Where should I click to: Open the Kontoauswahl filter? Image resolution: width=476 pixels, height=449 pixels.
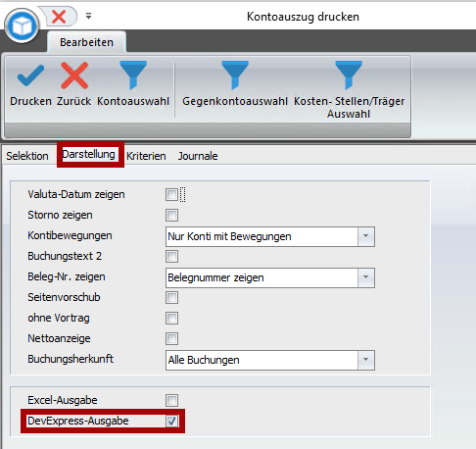(133, 75)
